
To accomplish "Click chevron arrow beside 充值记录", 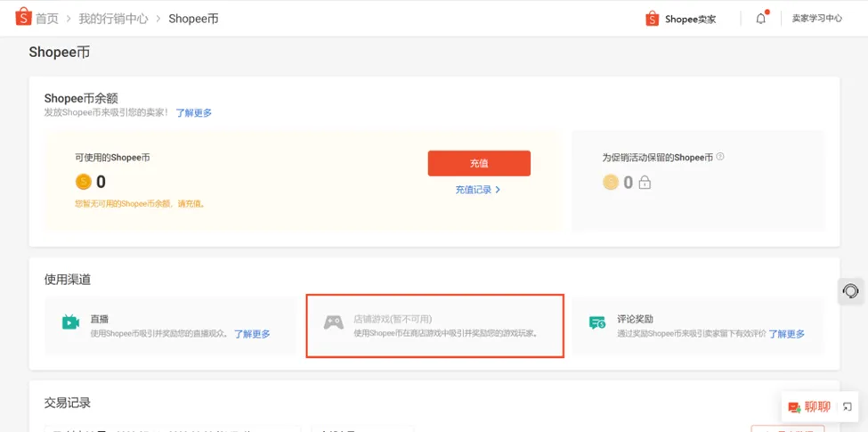I will point(498,190).
